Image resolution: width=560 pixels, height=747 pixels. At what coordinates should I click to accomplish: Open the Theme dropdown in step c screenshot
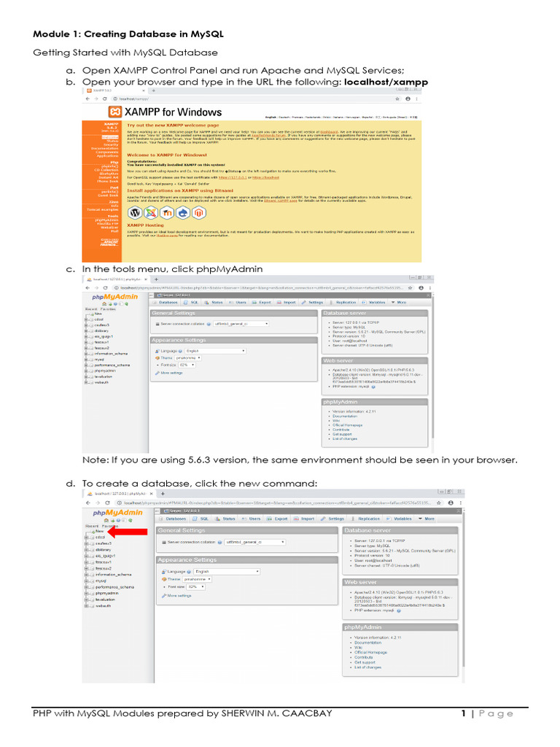(x=188, y=357)
